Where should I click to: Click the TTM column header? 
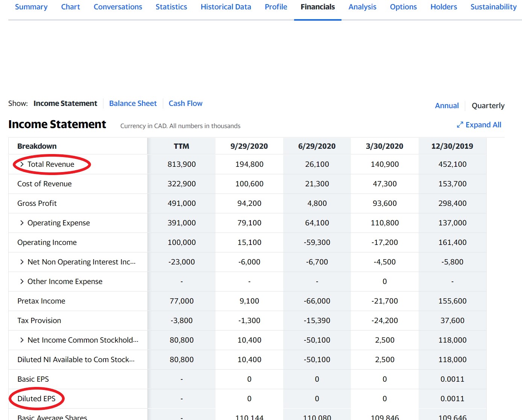(181, 146)
